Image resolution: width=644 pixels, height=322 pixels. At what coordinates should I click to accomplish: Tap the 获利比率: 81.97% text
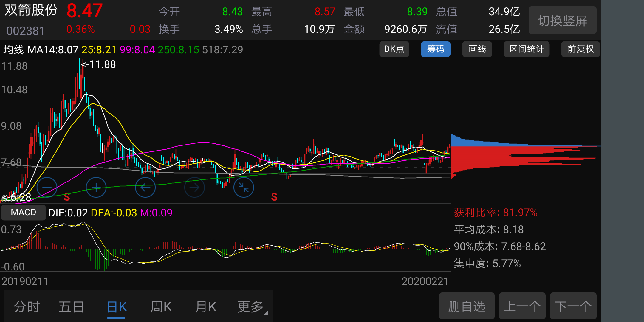click(x=496, y=212)
